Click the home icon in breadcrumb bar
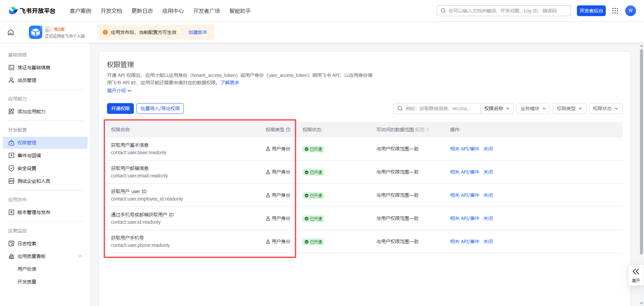The image size is (644, 306). pyautogui.click(x=11, y=32)
